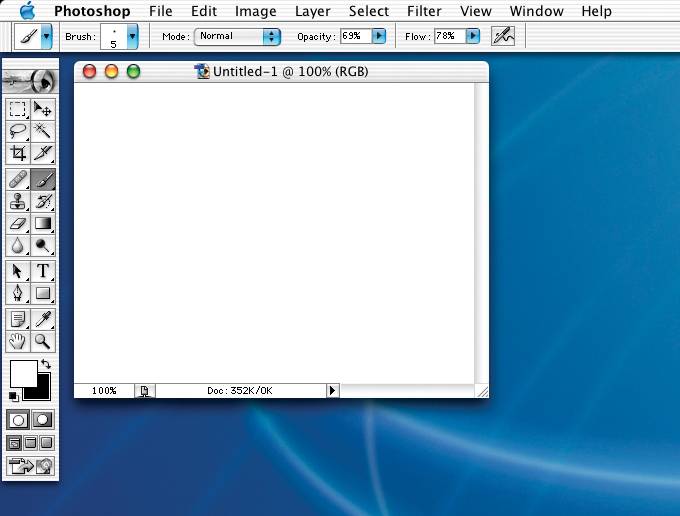Toggle the Airbrush option in options bar
Image resolution: width=680 pixels, height=516 pixels.
click(503, 35)
